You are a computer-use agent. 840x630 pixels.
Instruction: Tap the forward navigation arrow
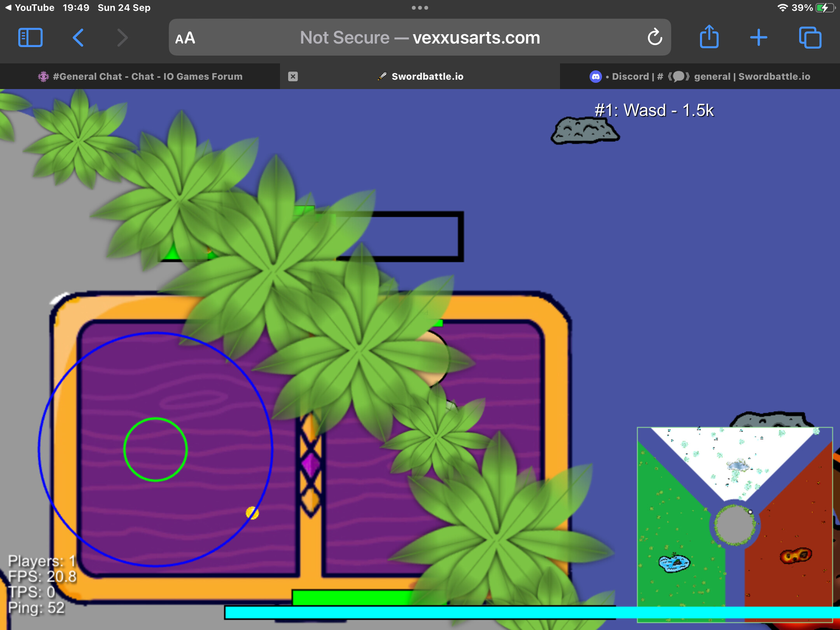(122, 38)
